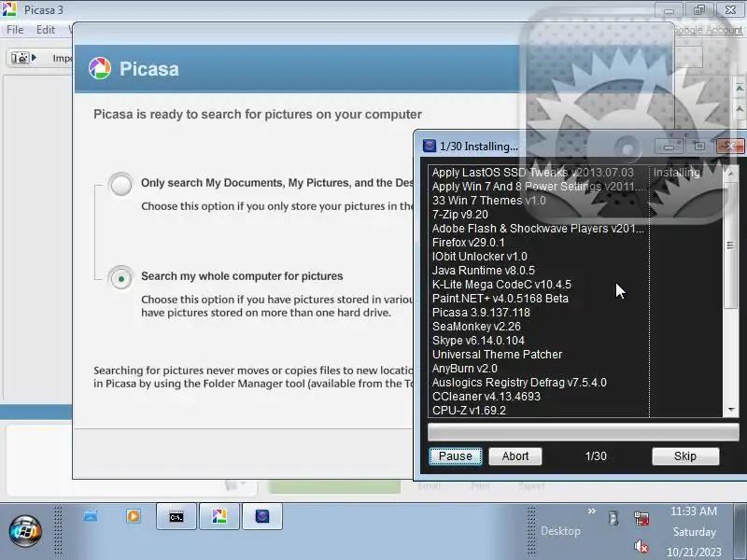Image resolution: width=747 pixels, height=560 pixels.
Task: Open the Edit menu in Picasa
Action: tap(46, 30)
